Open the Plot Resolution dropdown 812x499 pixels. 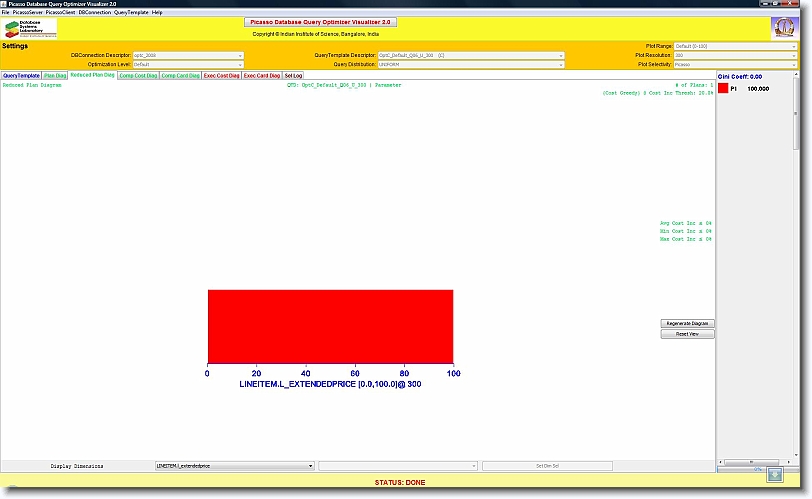pos(735,55)
